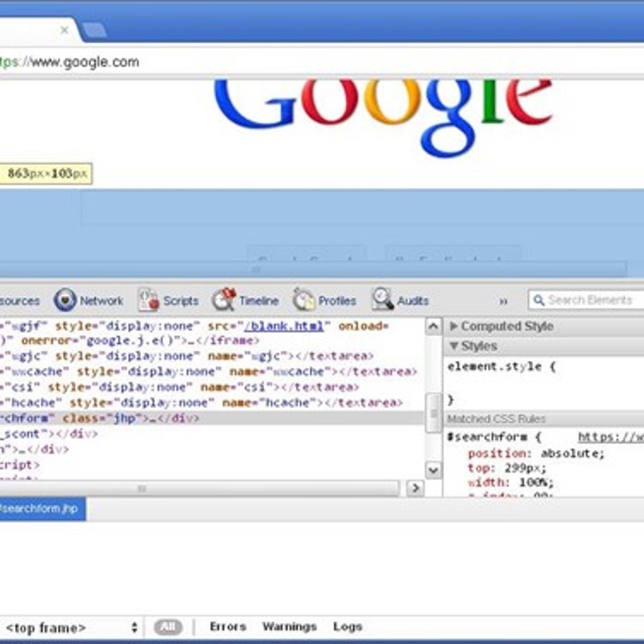This screenshot has width=644, height=644.
Task: Open the Profiles panel icon
Action: [304, 300]
